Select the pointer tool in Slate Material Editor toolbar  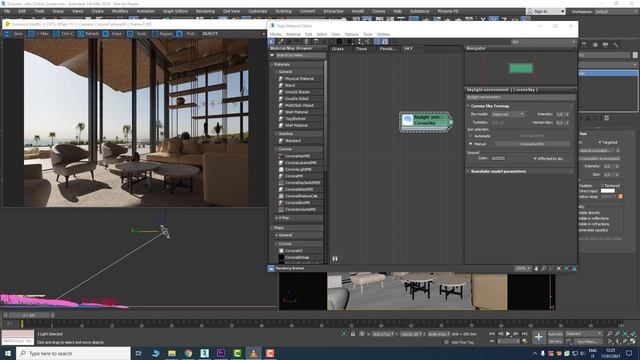point(271,42)
